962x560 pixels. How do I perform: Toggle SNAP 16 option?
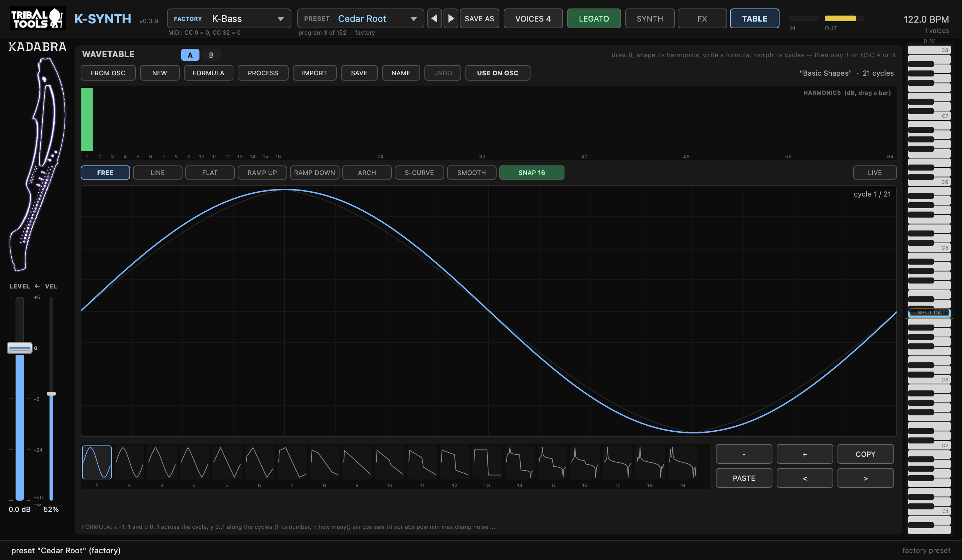532,173
